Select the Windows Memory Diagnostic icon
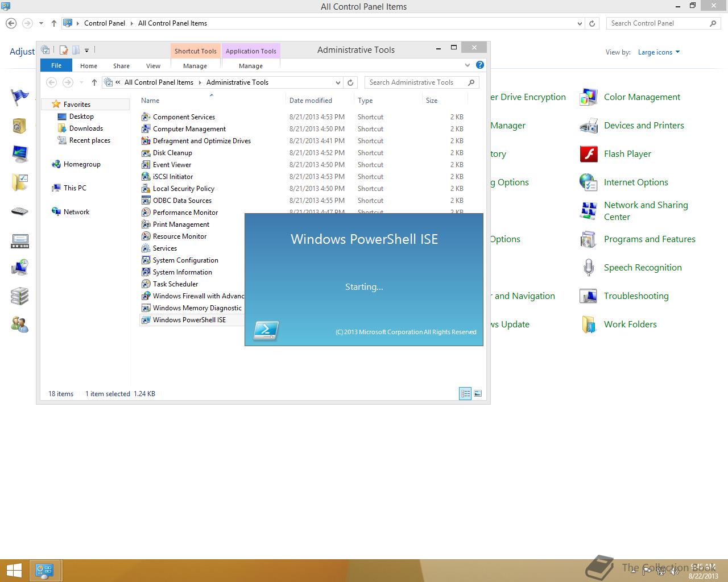The width and height of the screenshot is (728, 582). (146, 308)
